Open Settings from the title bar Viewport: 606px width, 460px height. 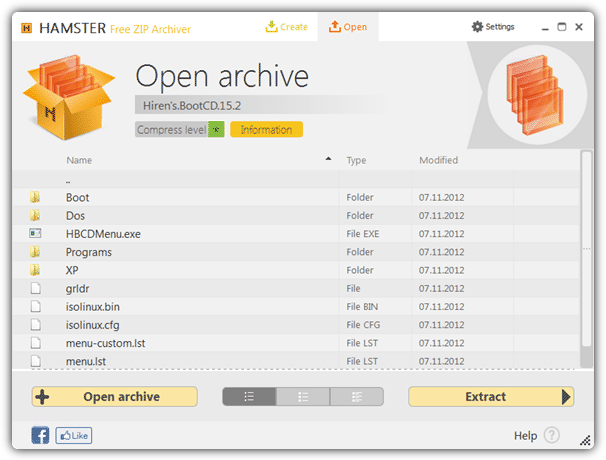pos(493,27)
